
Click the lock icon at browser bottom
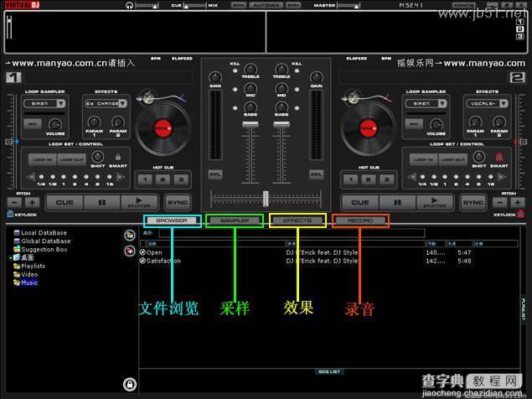130,384
